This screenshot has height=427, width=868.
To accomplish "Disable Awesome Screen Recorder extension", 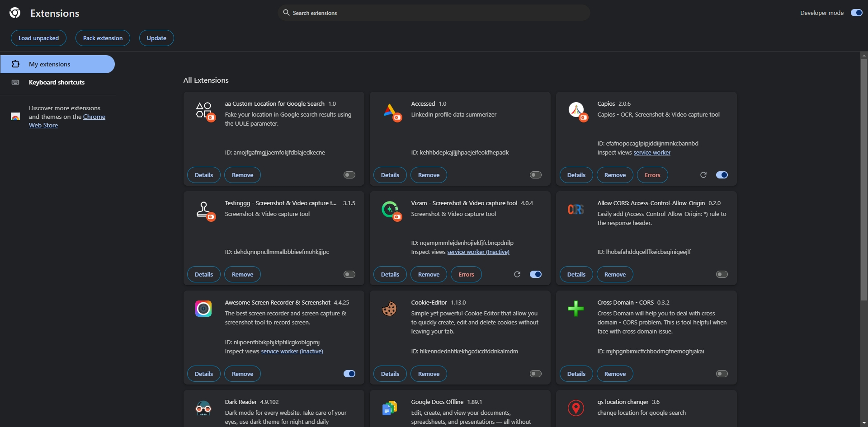I will pyautogui.click(x=349, y=374).
